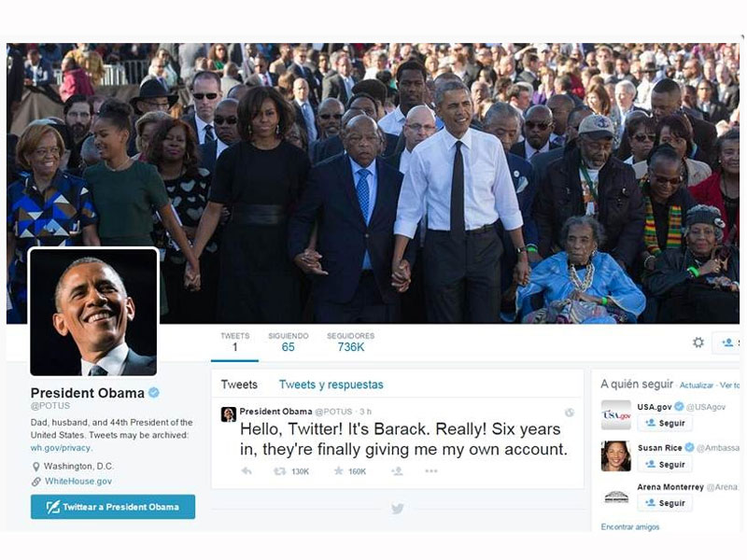Switch to Tweets y respuestas tab
747x560 pixels.
click(x=331, y=385)
